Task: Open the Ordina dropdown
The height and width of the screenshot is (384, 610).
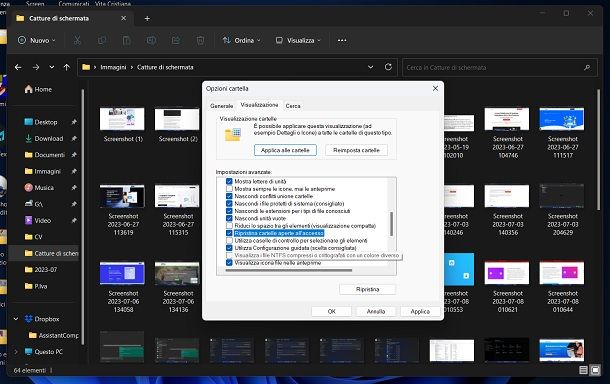Action: (241, 40)
